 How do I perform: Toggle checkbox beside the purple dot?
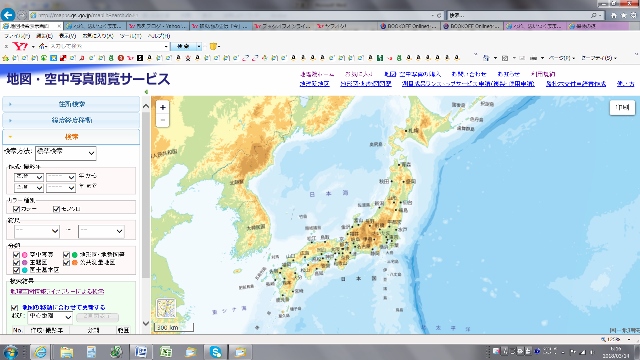tap(17, 262)
